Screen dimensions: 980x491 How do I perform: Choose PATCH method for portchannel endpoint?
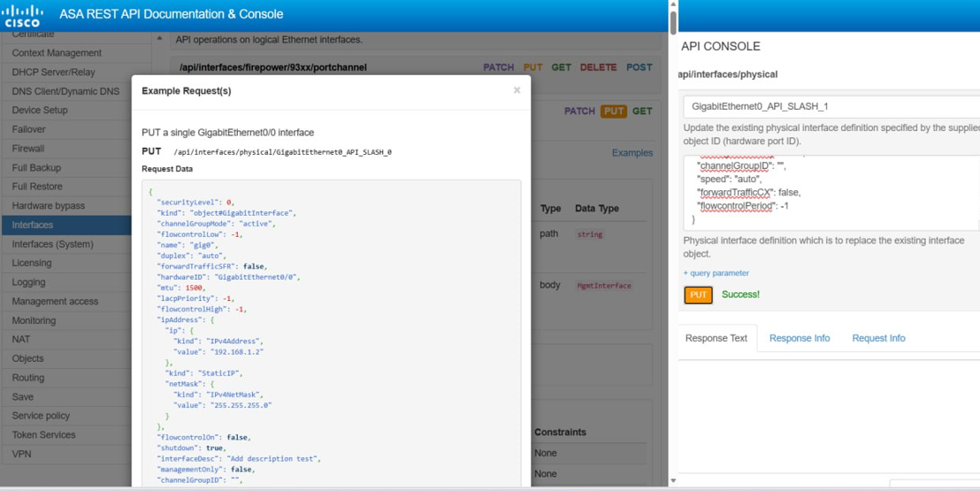tap(498, 67)
